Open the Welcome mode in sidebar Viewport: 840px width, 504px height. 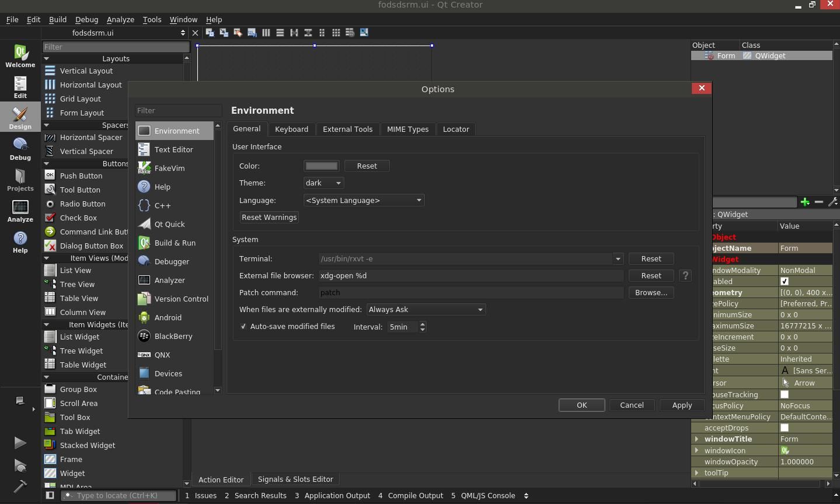(20, 56)
